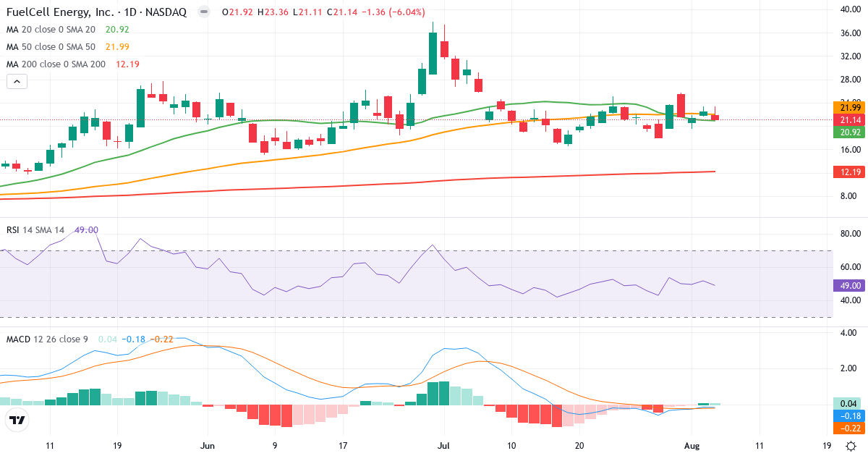Click the Jun label on time axis

click(208, 446)
